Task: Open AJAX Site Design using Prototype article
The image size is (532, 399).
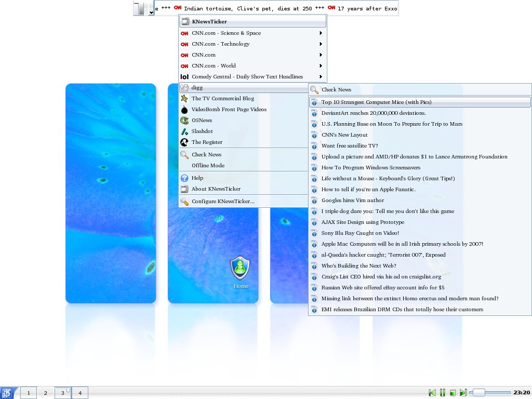Action: [420, 222]
